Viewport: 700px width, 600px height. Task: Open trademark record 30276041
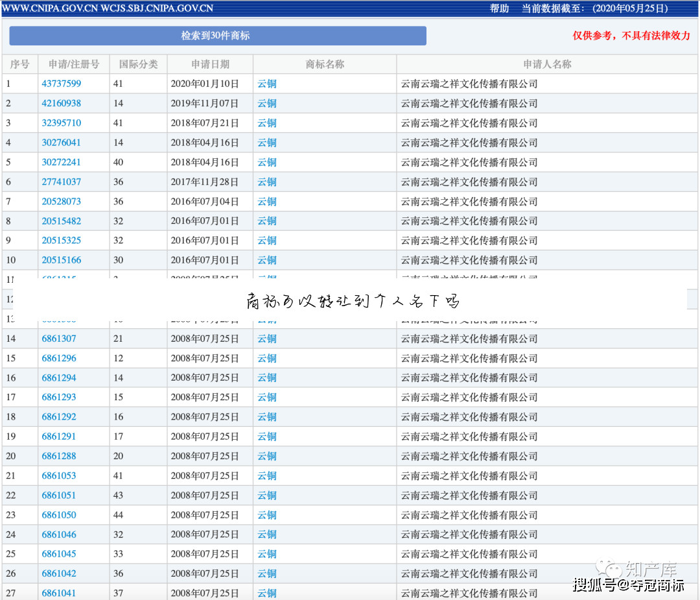coord(62,143)
